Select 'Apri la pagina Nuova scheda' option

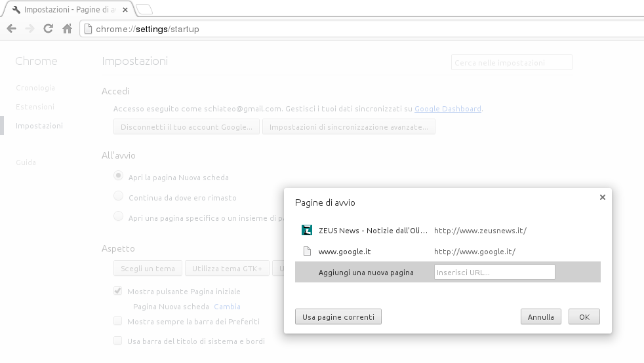point(118,176)
